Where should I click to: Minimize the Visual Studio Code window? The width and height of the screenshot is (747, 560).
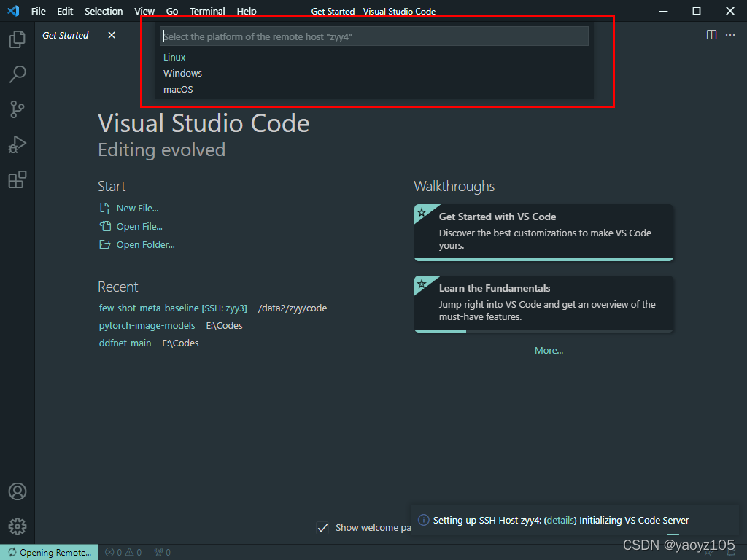(x=663, y=11)
